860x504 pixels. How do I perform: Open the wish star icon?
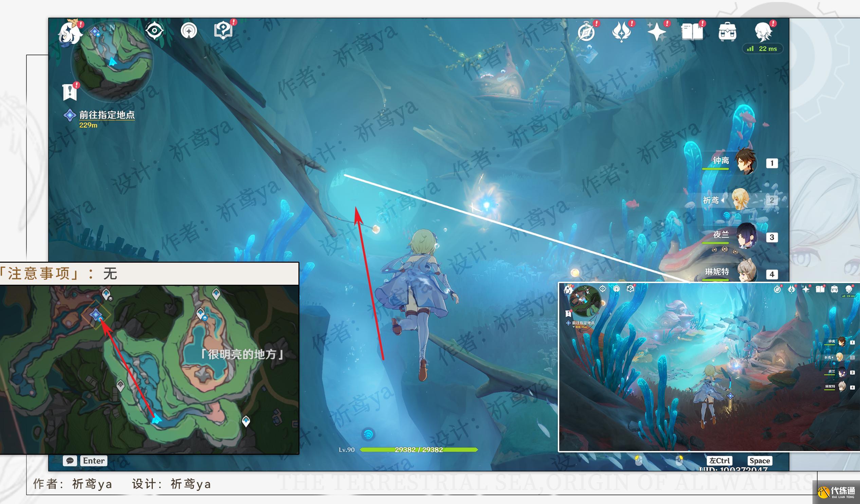(656, 33)
